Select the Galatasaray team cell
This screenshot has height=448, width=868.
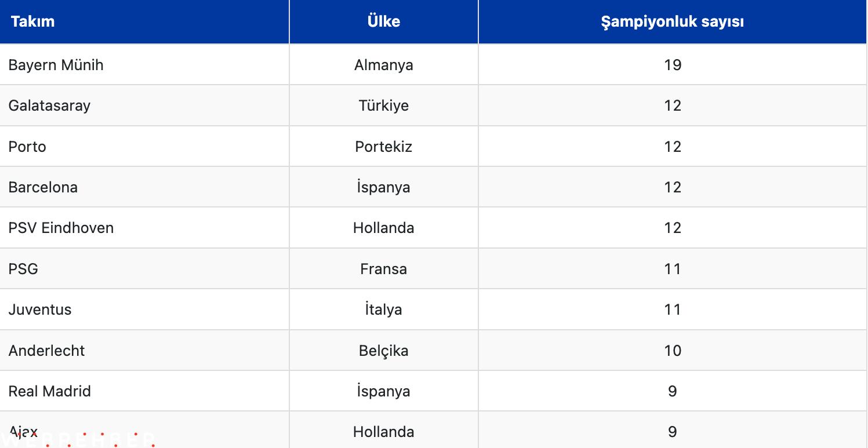click(x=144, y=105)
